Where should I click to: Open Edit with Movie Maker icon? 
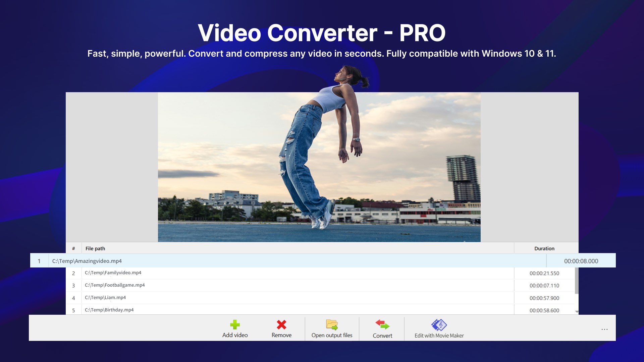pyautogui.click(x=439, y=325)
